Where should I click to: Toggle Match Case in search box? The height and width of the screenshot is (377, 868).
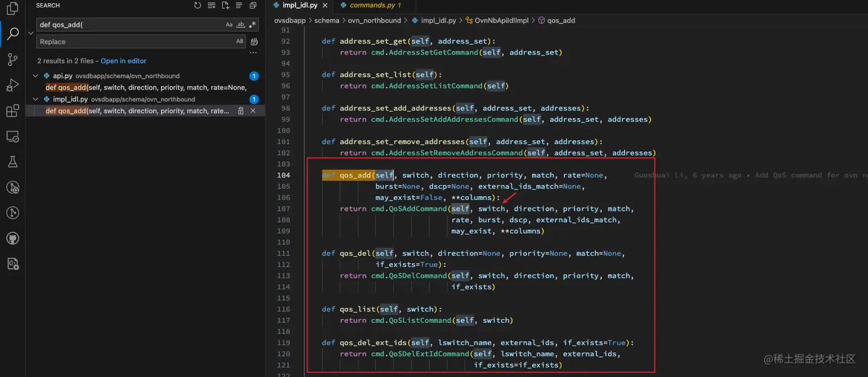(x=229, y=25)
